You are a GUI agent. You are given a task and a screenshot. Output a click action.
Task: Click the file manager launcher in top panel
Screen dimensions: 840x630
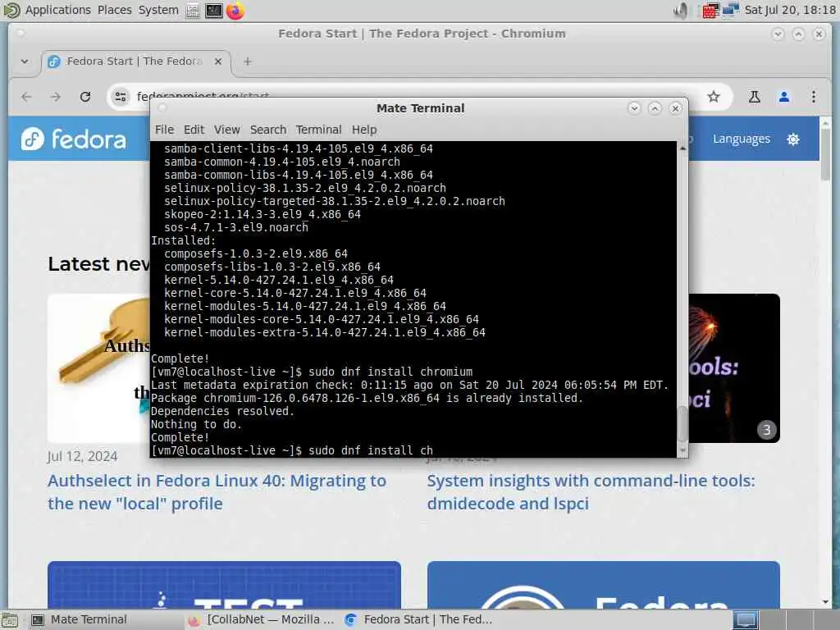point(192,10)
